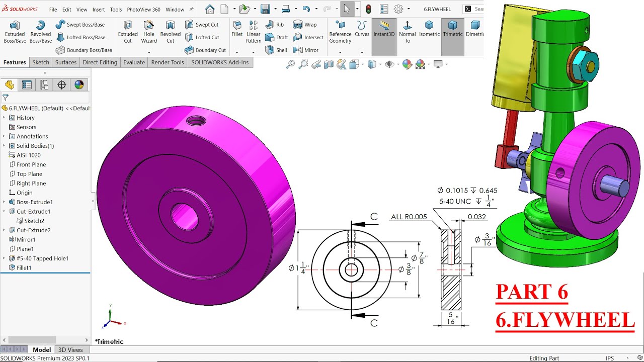Select the Boundary Boss/Base tool
This screenshot has height=362, width=644.
(84, 50)
